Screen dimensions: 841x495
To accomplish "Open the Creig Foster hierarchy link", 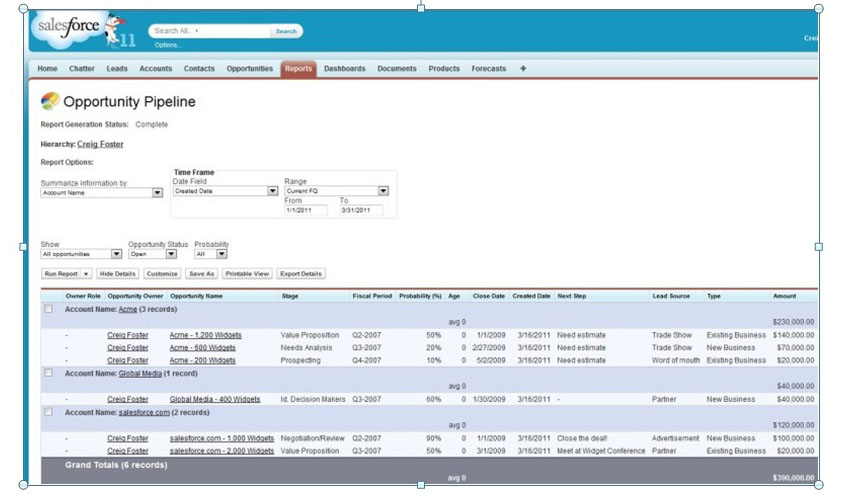I will [x=100, y=144].
